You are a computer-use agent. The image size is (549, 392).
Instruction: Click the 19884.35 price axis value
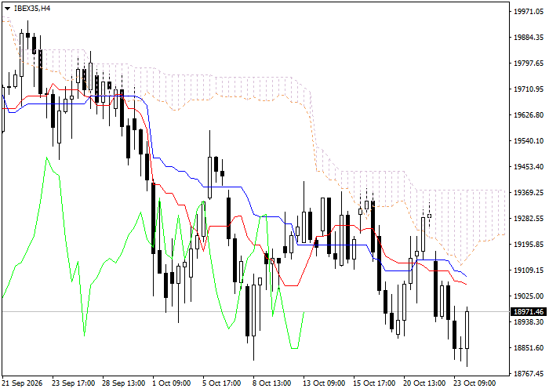[x=529, y=38]
